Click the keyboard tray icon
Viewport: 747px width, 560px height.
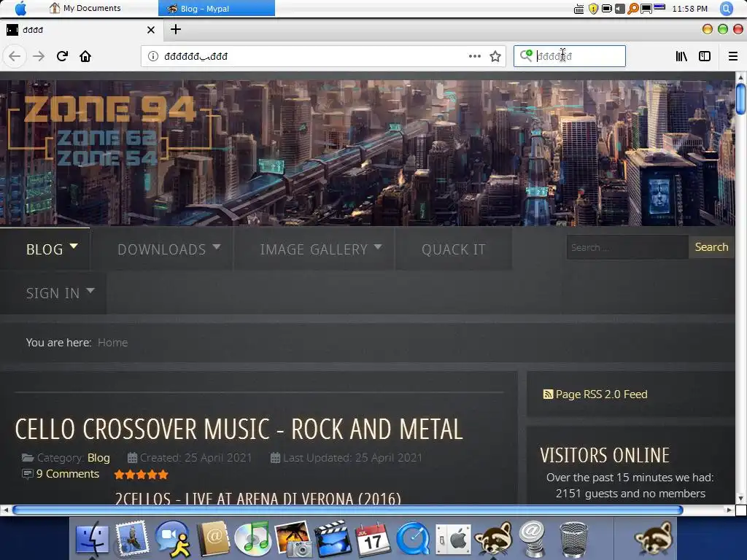pyautogui.click(x=578, y=9)
